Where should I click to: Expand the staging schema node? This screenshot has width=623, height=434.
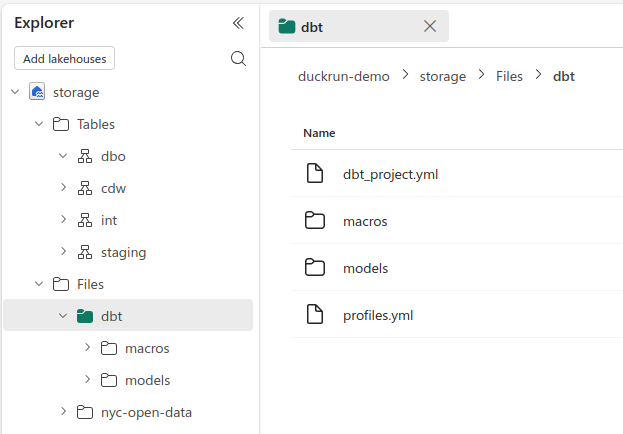point(63,251)
